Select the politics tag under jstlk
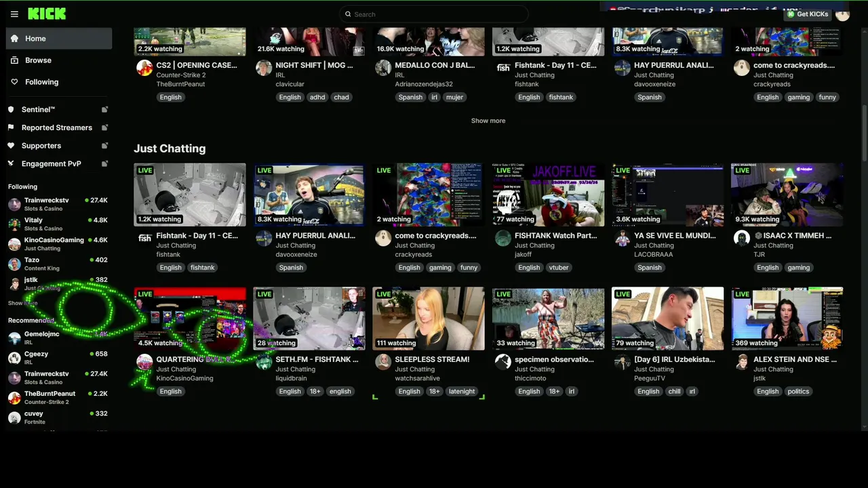Screen dimensions: 868x488 point(798,391)
